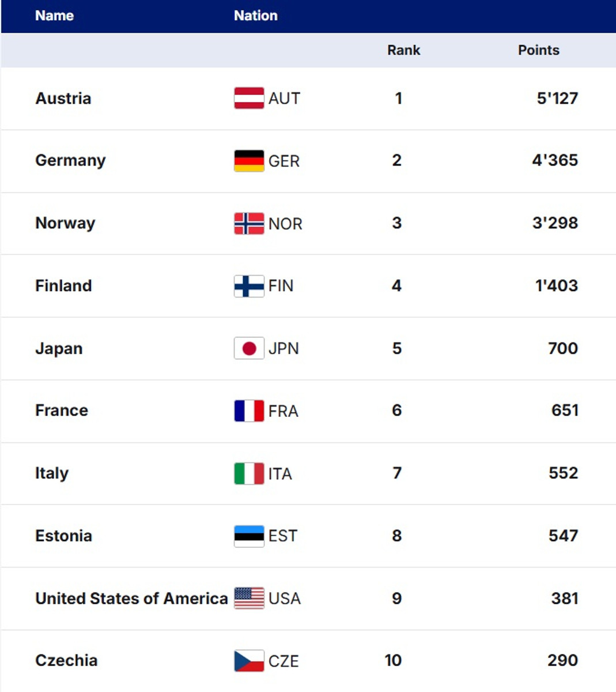The width and height of the screenshot is (616, 692).
Task: Sort by the Name column header
Action: pyautogui.click(x=54, y=16)
